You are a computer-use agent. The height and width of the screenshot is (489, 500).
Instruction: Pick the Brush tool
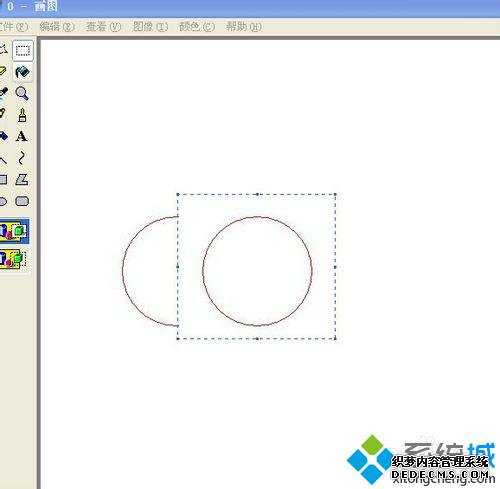pos(22,115)
